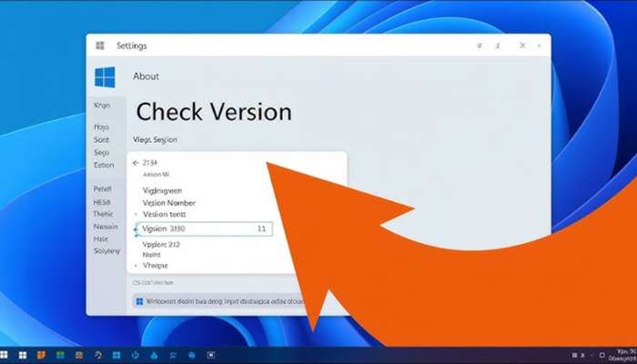Click the power symbol icon on taskbar
Screen dimensions: 637x364
click(x=136, y=355)
